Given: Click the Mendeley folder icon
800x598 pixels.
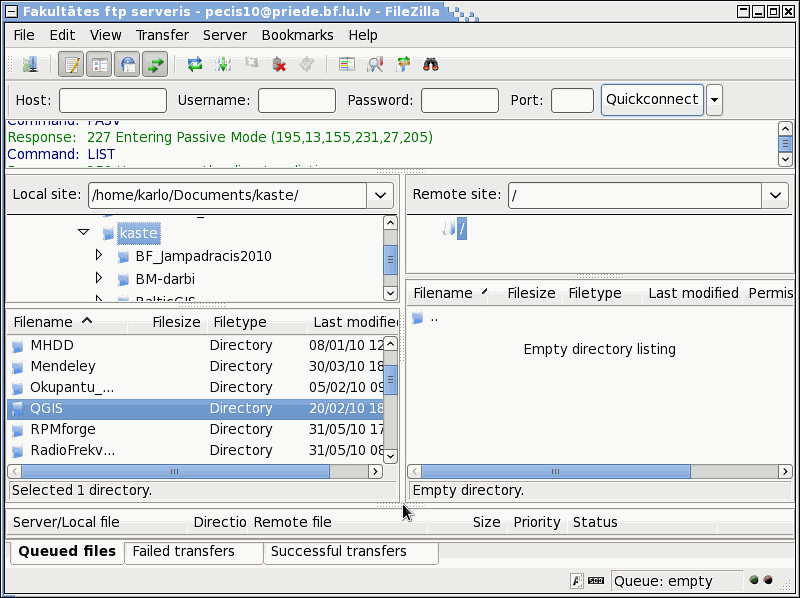Looking at the screenshot, I should [17, 367].
